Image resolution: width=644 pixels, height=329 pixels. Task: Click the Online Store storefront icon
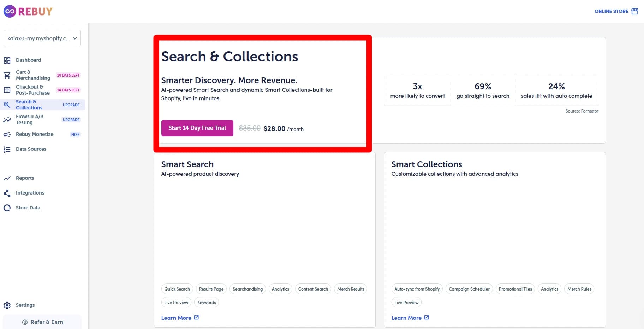pos(635,11)
